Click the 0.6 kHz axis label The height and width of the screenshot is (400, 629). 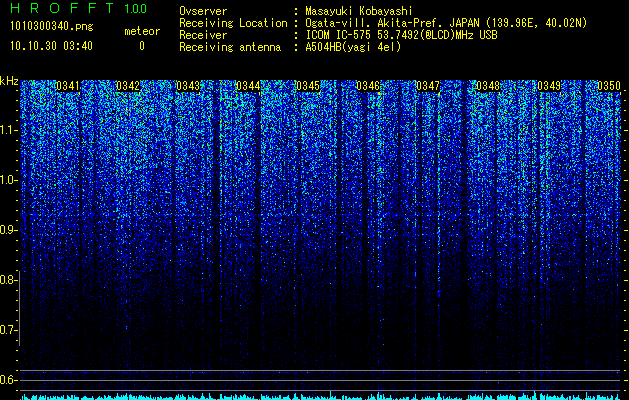point(7,380)
